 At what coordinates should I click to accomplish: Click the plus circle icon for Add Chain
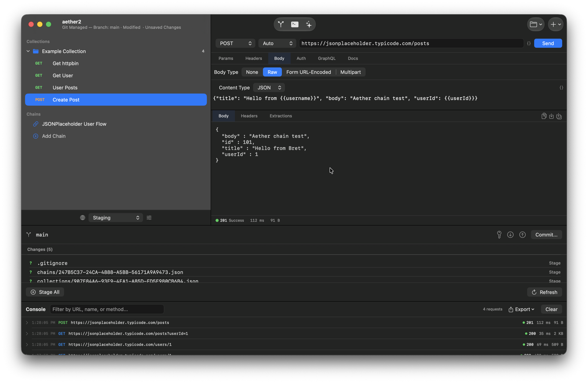click(36, 136)
